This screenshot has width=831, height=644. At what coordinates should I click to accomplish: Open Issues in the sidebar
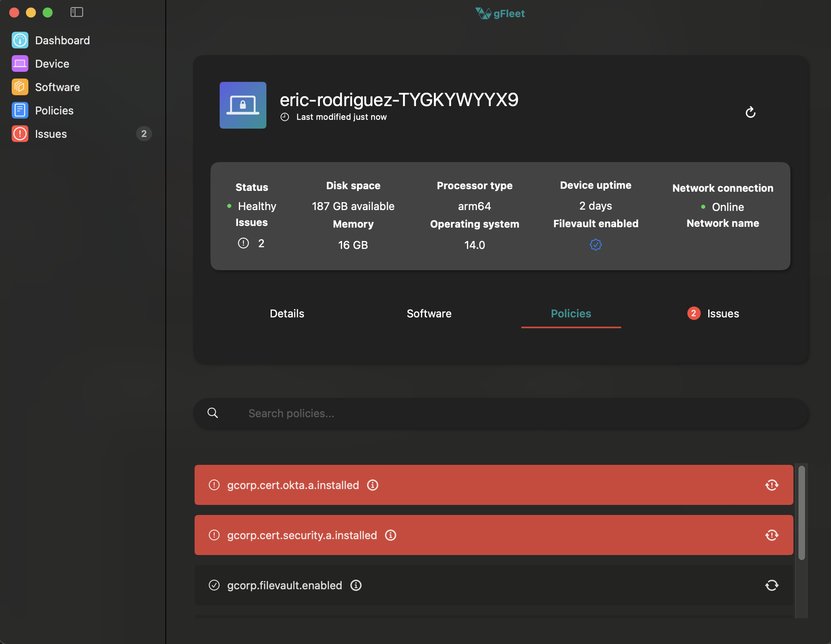[x=51, y=134]
